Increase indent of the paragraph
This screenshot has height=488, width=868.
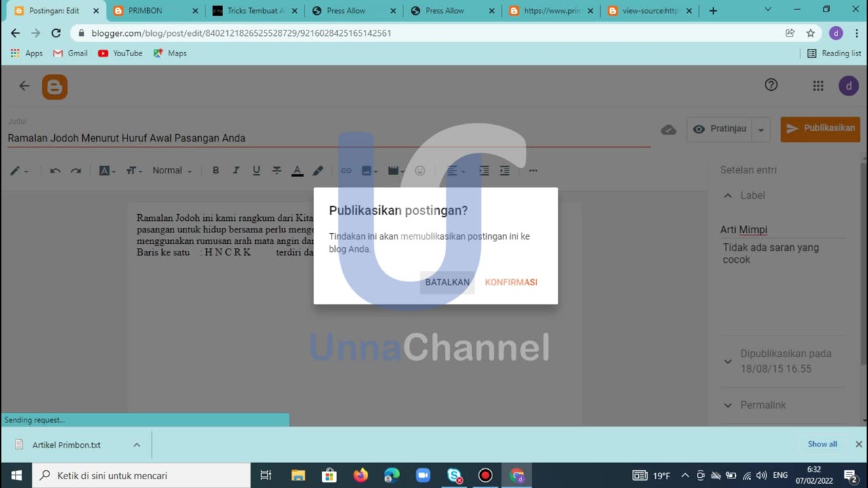tap(484, 171)
